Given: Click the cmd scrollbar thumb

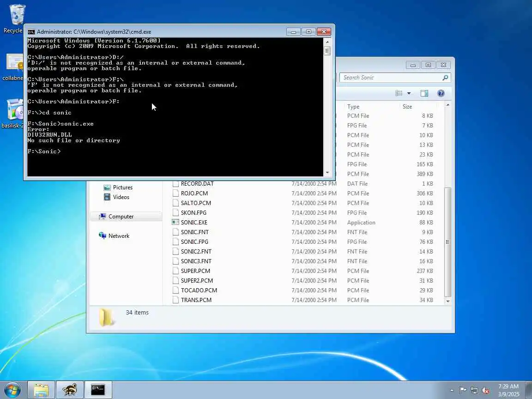Looking at the screenshot, I should [327, 51].
